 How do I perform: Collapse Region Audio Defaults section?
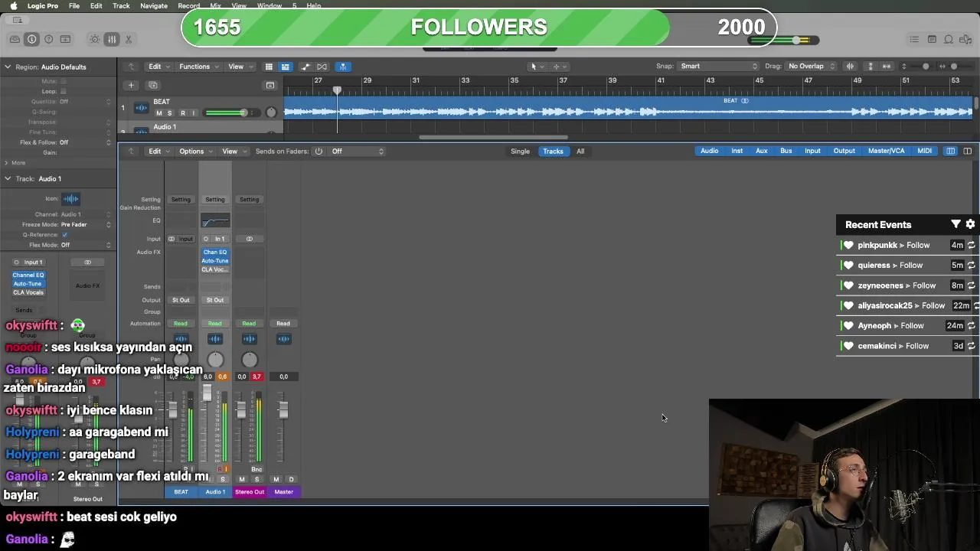8,67
